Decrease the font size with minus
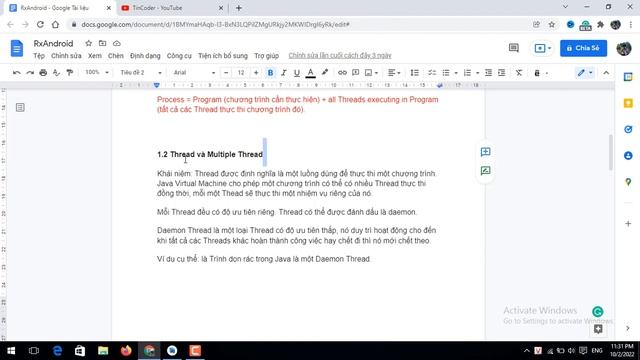This screenshot has height=360, width=640. [226, 73]
